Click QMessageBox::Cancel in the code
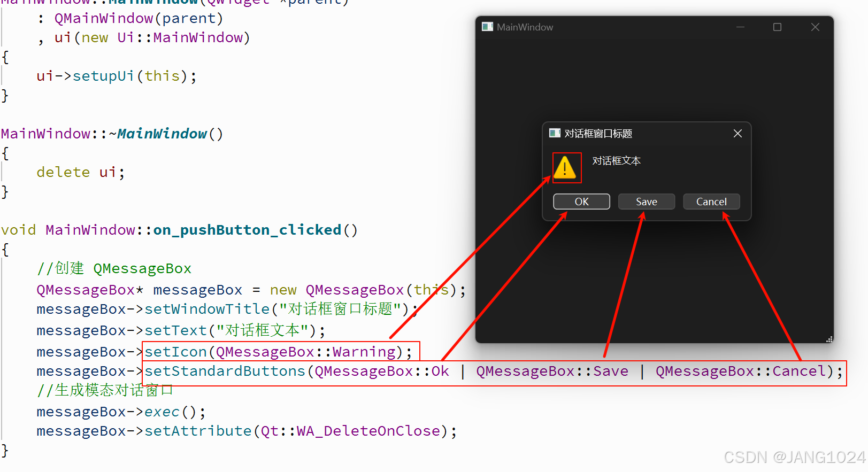This screenshot has width=868, height=472. (x=741, y=371)
